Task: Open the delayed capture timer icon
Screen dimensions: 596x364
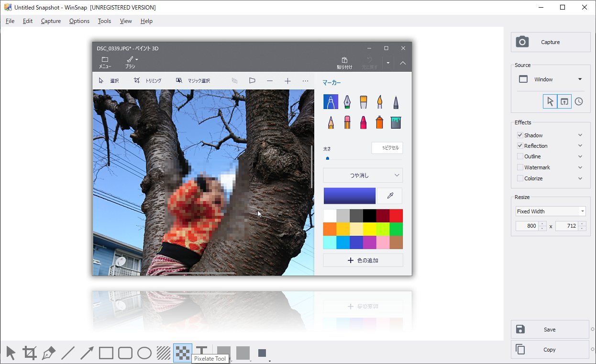Action: coord(579,101)
